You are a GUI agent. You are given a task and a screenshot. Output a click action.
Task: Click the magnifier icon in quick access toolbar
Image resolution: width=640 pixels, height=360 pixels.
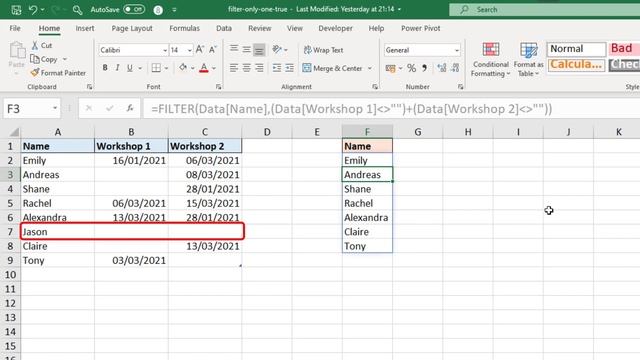click(x=77, y=9)
